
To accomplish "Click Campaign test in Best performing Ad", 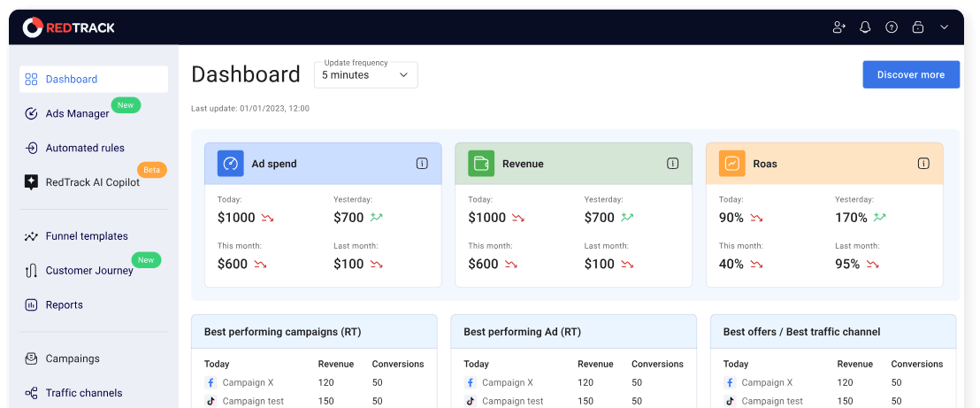I will tap(512, 401).
